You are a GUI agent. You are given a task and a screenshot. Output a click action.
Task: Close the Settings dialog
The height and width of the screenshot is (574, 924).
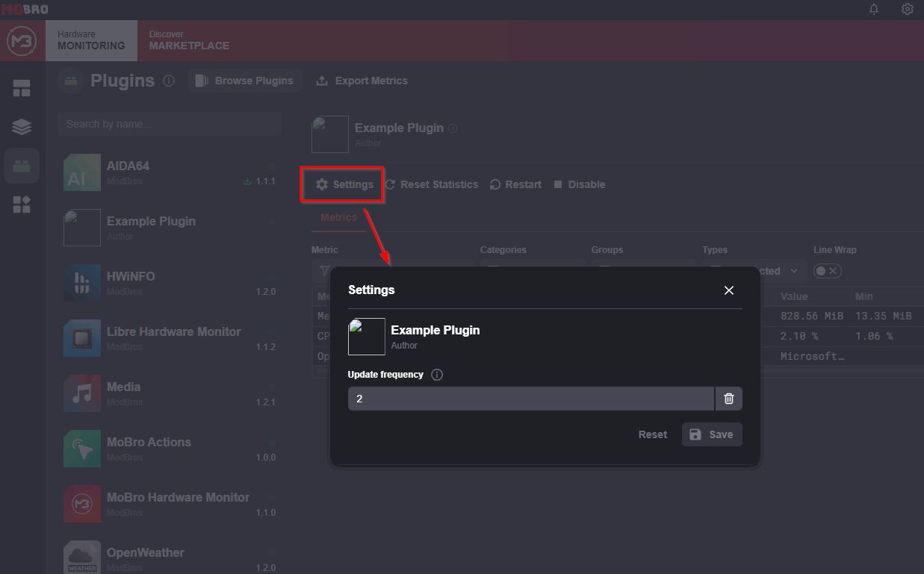click(x=729, y=290)
